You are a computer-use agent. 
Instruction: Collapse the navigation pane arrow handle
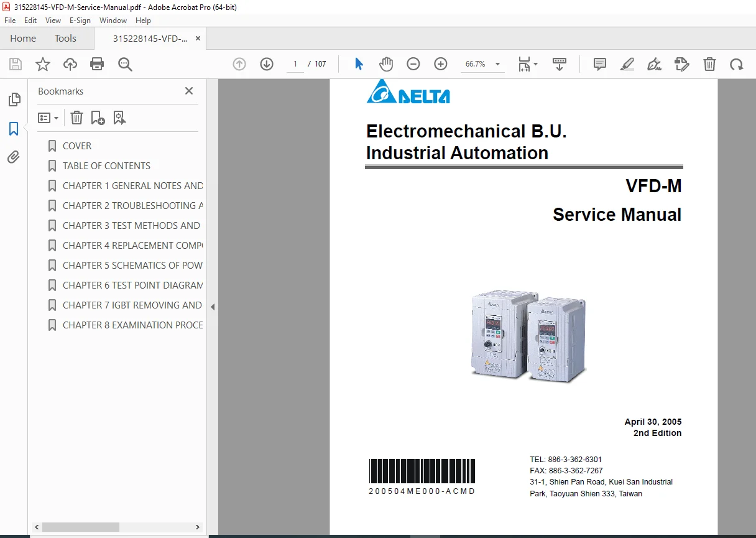point(213,307)
